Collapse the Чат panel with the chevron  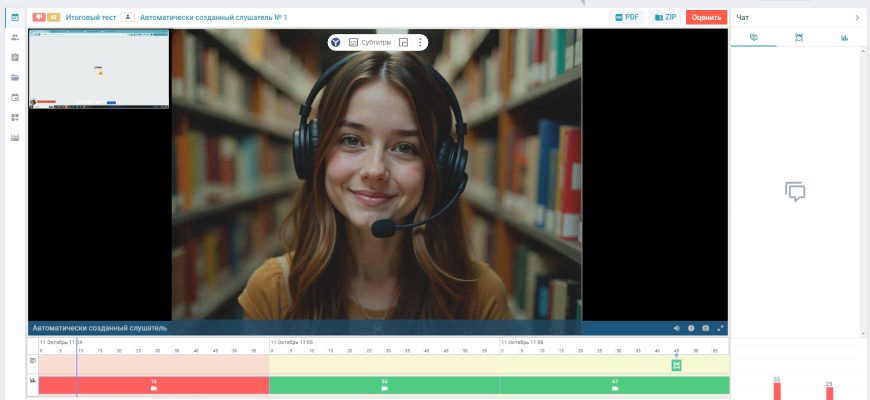tap(856, 17)
